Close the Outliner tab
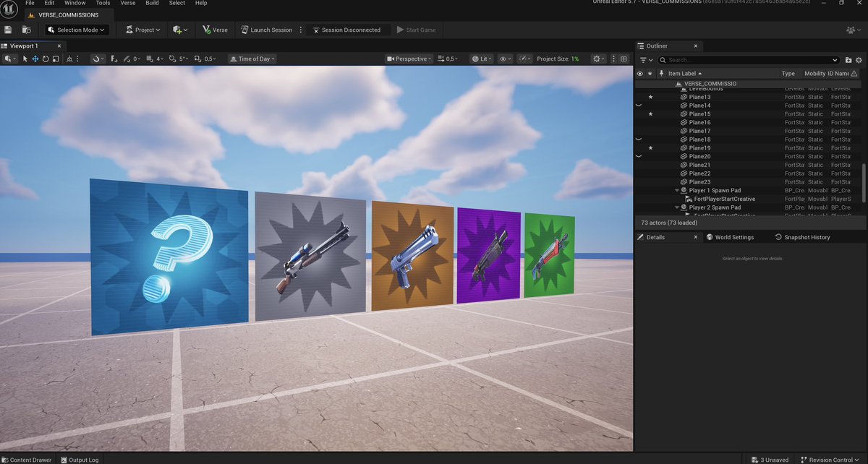Image resolution: width=868 pixels, height=464 pixels. pyautogui.click(x=697, y=46)
